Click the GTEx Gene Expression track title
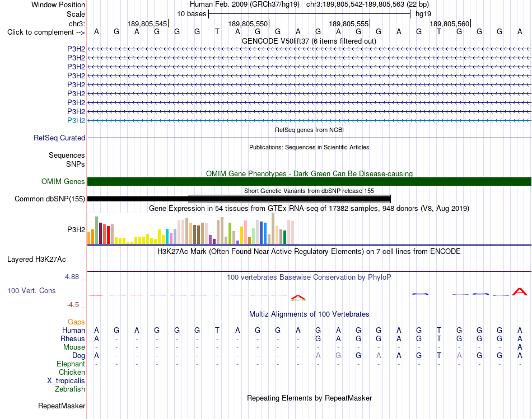 tap(309, 209)
